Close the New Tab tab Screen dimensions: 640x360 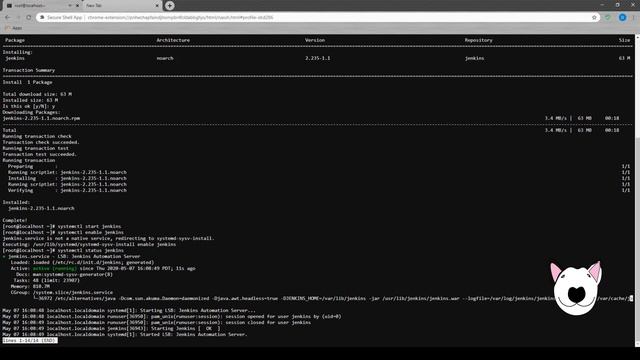[157, 6]
